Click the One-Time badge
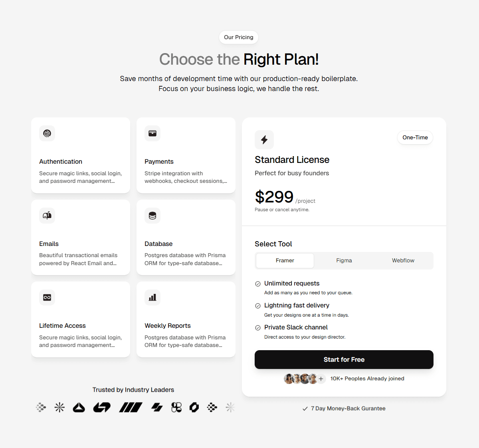 pos(415,137)
